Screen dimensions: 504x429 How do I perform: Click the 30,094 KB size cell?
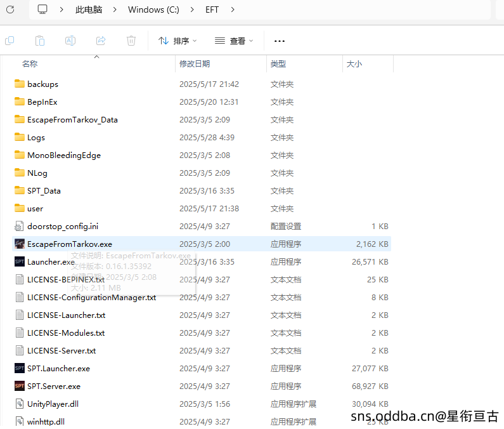(370, 404)
